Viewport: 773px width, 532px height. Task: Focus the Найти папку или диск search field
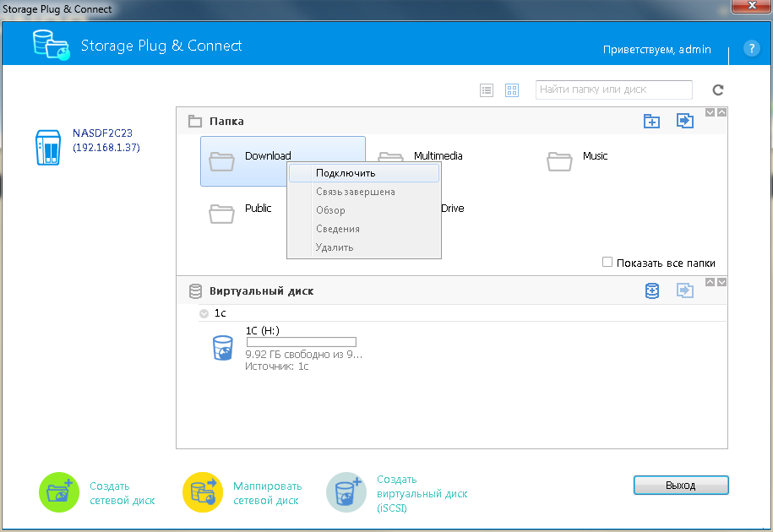pos(614,90)
